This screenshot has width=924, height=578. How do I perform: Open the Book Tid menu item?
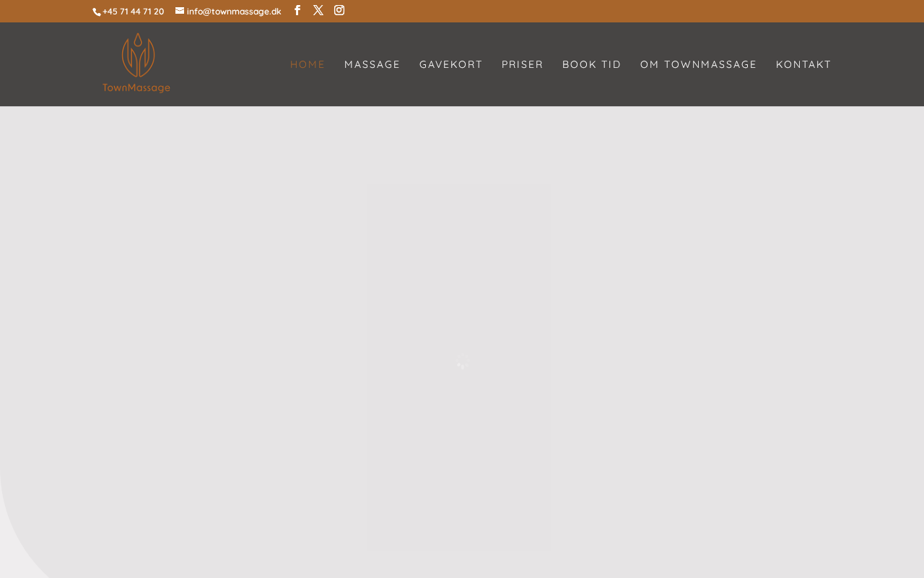tap(592, 64)
